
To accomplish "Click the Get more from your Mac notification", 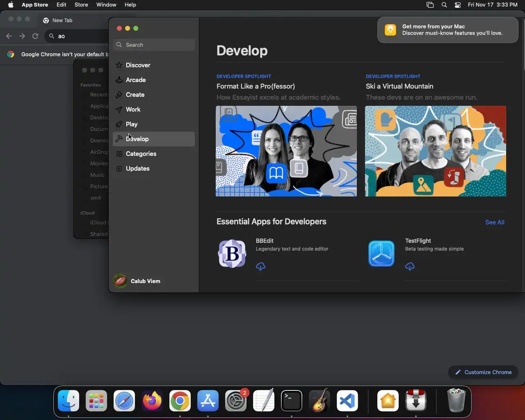I will tap(448, 30).
